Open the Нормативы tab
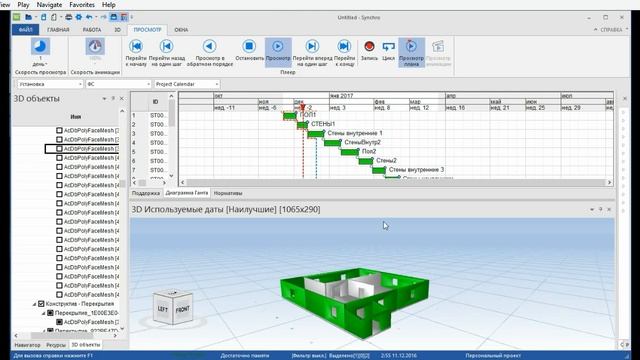This screenshot has width=640, height=360. (228, 193)
